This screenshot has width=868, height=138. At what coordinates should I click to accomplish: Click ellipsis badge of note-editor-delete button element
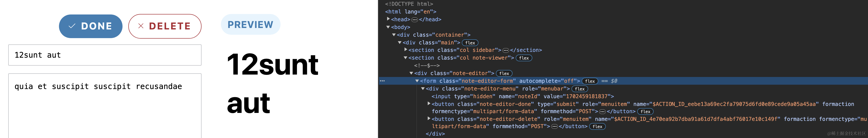[554, 127]
